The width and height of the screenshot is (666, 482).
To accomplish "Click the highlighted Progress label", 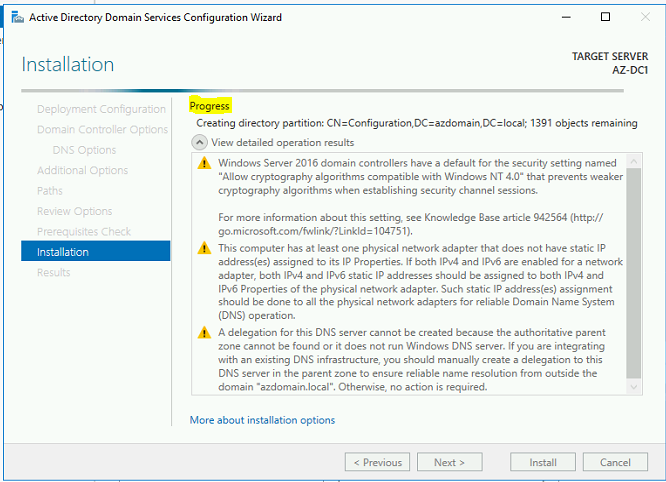I will click(x=209, y=106).
